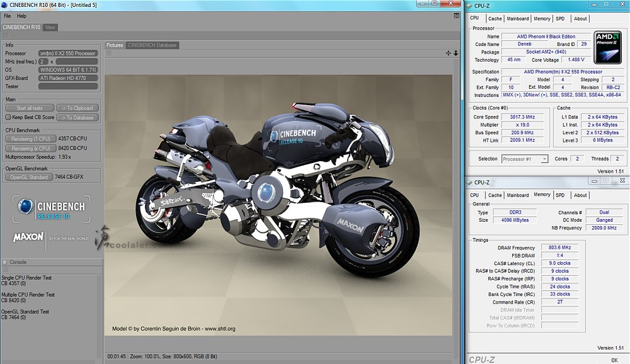The width and height of the screenshot is (630, 364).
Task: Open the Help menu in CINEBENCH
Action: pyautogui.click(x=21, y=16)
